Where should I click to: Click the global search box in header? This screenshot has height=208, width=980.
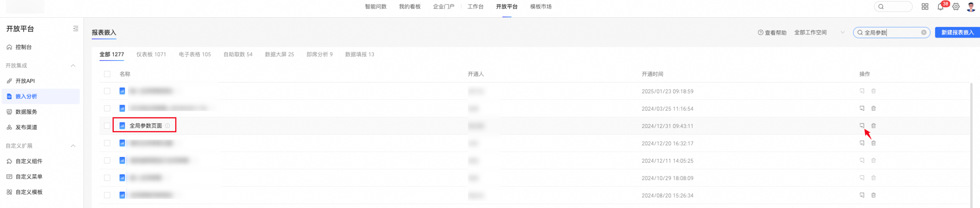(x=893, y=7)
